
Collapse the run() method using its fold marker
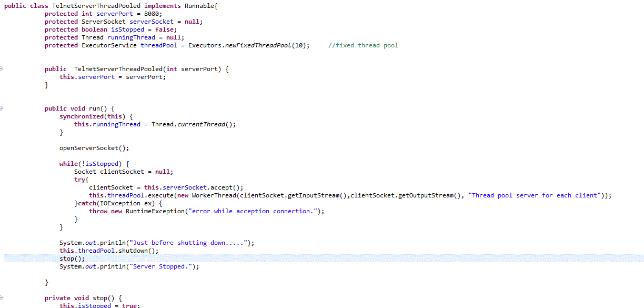[x=2, y=108]
